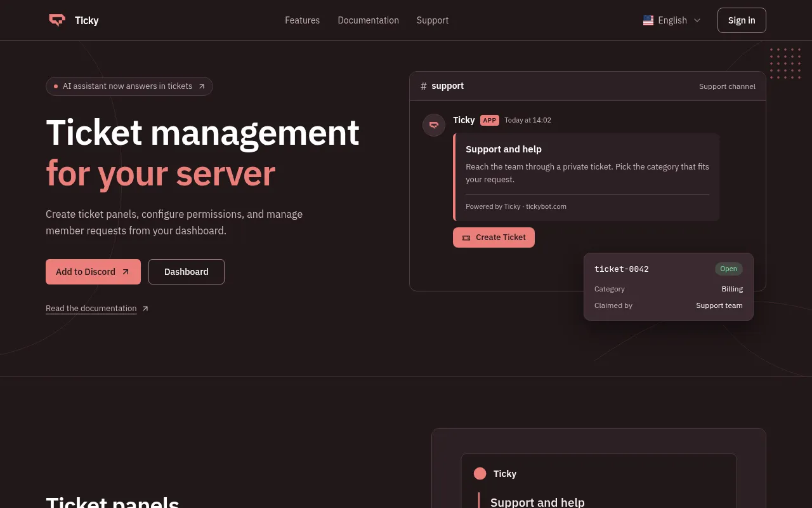Open the Features nav item
812x508 pixels.
pyautogui.click(x=302, y=20)
